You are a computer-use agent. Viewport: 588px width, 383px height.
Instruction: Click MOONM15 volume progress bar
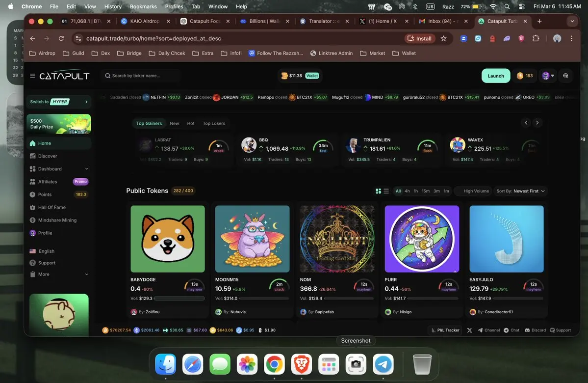[264, 299]
